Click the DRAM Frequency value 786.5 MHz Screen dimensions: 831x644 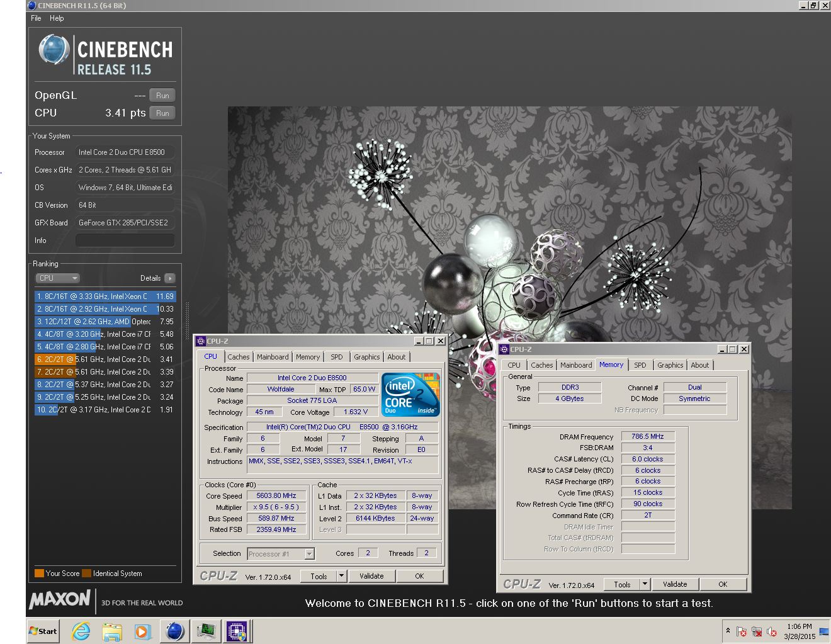point(648,436)
